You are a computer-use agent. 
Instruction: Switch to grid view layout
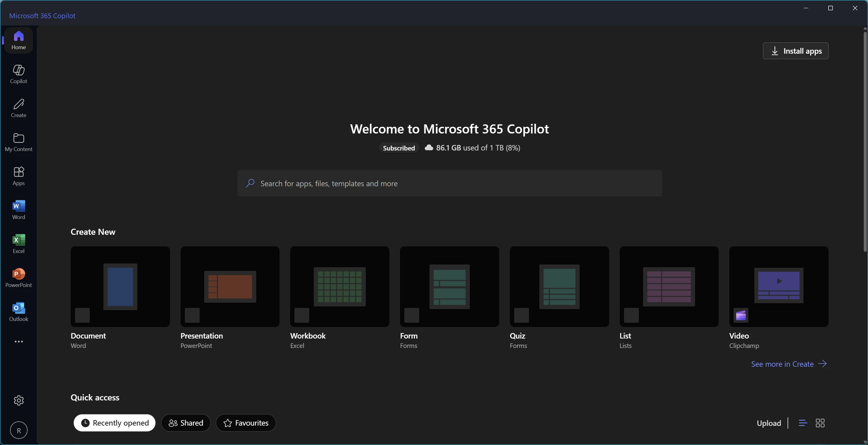[x=820, y=423]
